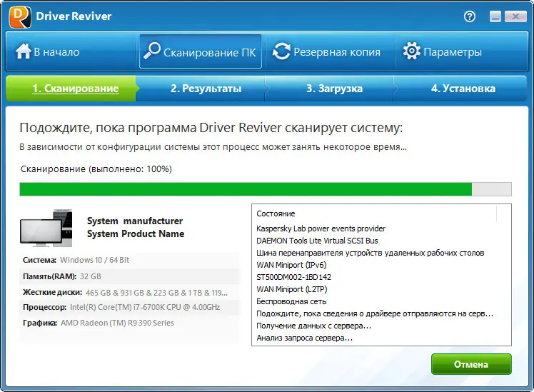This screenshot has height=392, width=534.
Task: Click the gear icon for Параметры
Action: [412, 51]
